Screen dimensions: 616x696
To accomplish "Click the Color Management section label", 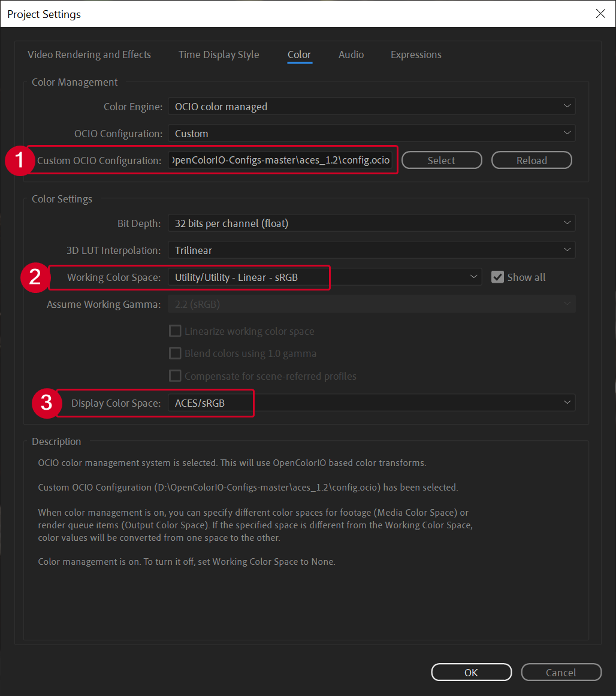I will coord(75,82).
